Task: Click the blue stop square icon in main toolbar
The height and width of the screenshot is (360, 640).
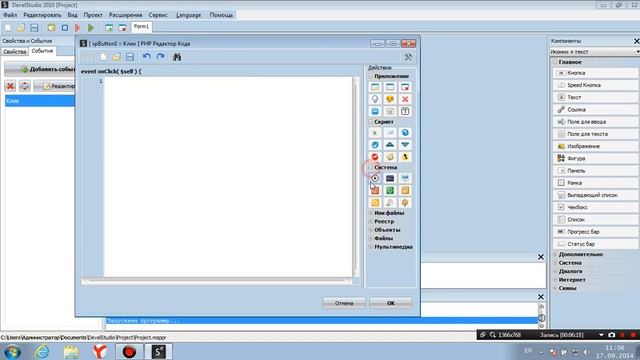Action: click(x=64, y=28)
